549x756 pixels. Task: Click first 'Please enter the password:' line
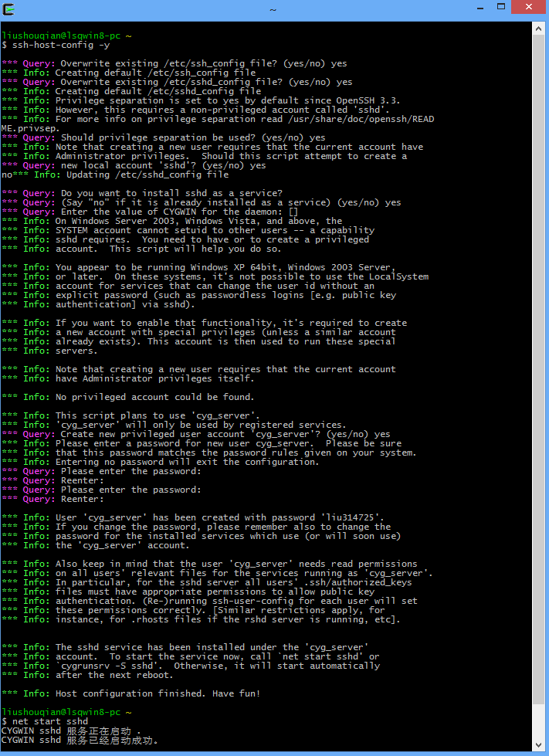(x=101, y=471)
